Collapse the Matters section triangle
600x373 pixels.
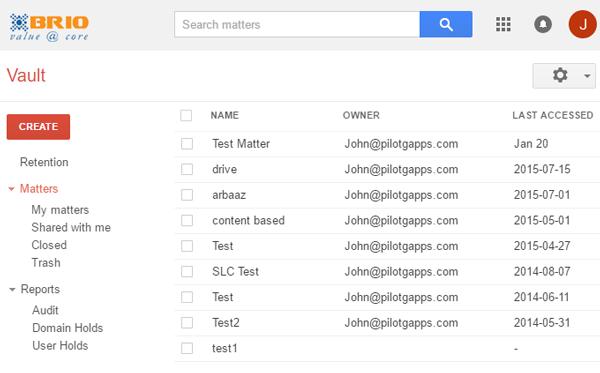11,189
